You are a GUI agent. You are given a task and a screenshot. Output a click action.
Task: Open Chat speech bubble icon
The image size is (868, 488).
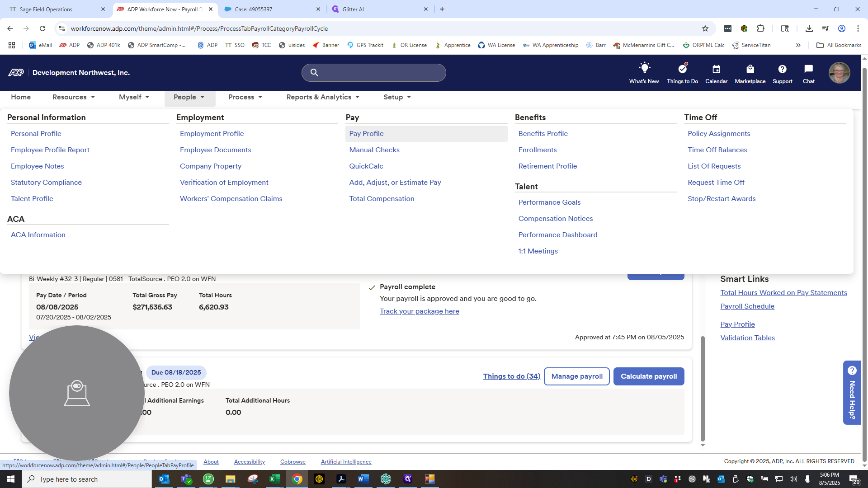coord(808,73)
